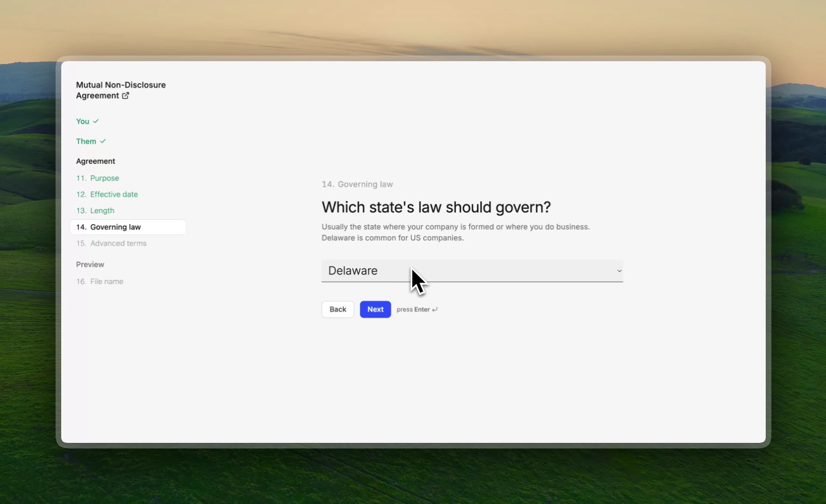Select step 14 Governing law in sidebar
The image size is (826, 504).
click(128, 227)
